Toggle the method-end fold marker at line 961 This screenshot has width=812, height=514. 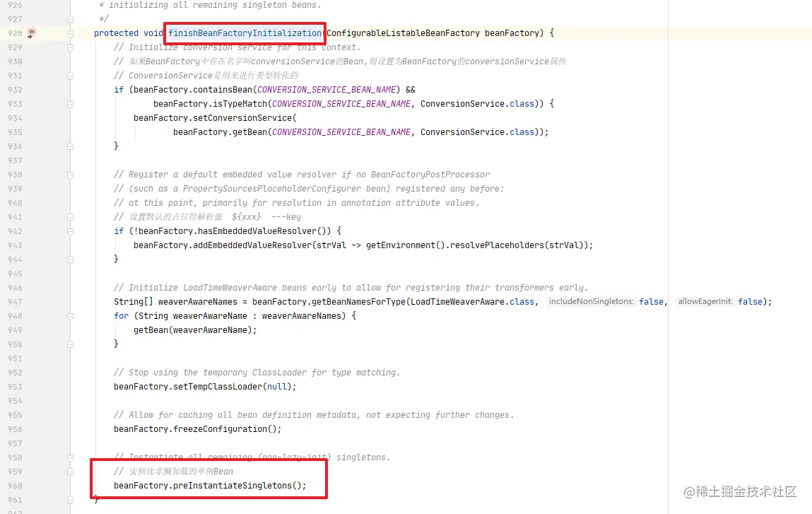pyautogui.click(x=70, y=499)
